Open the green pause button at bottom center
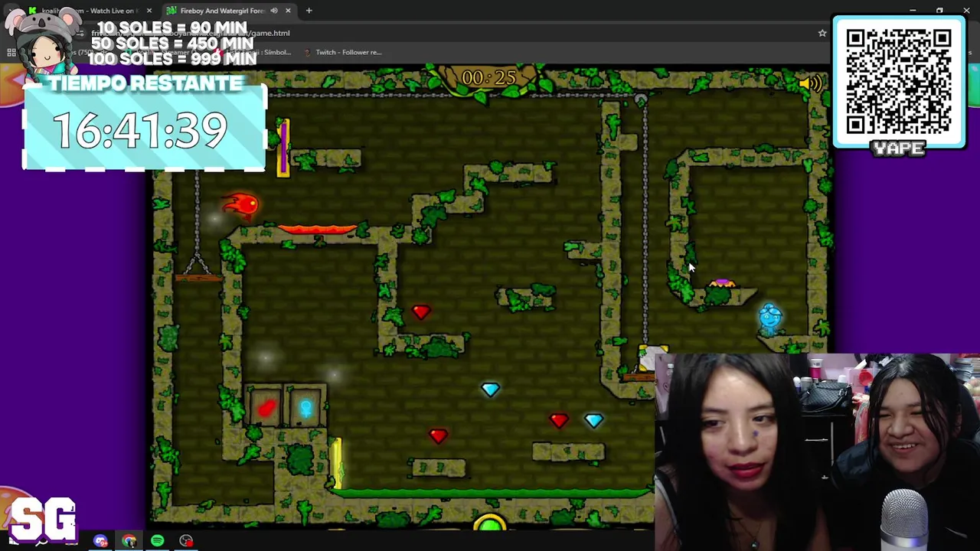This screenshot has width=980, height=551. point(490,523)
